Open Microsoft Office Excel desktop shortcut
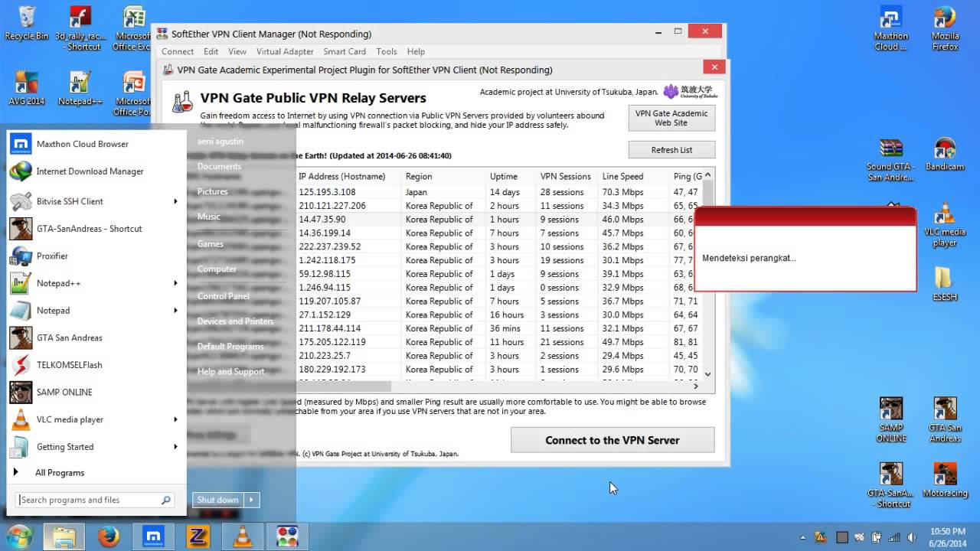980x551 pixels. pyautogui.click(x=132, y=28)
